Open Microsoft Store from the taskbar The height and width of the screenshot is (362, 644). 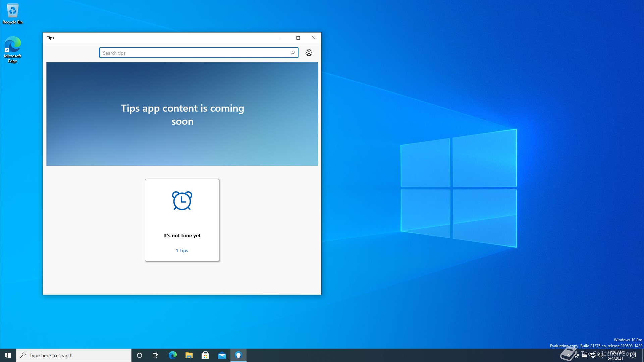point(205,355)
